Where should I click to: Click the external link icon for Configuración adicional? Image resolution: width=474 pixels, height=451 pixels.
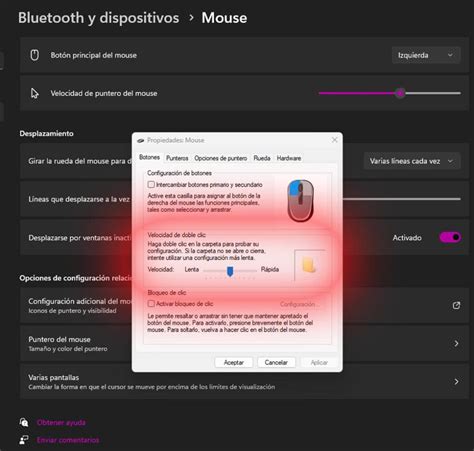[x=456, y=305]
